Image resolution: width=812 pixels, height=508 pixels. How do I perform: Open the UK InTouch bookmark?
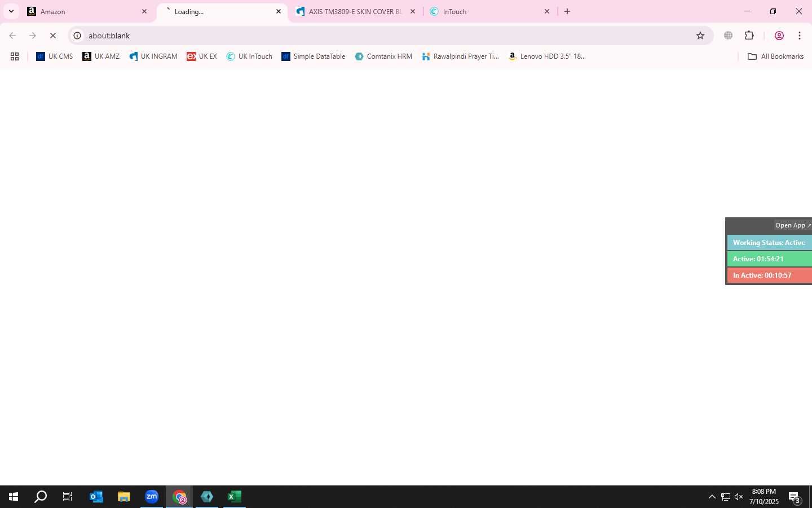click(249, 56)
